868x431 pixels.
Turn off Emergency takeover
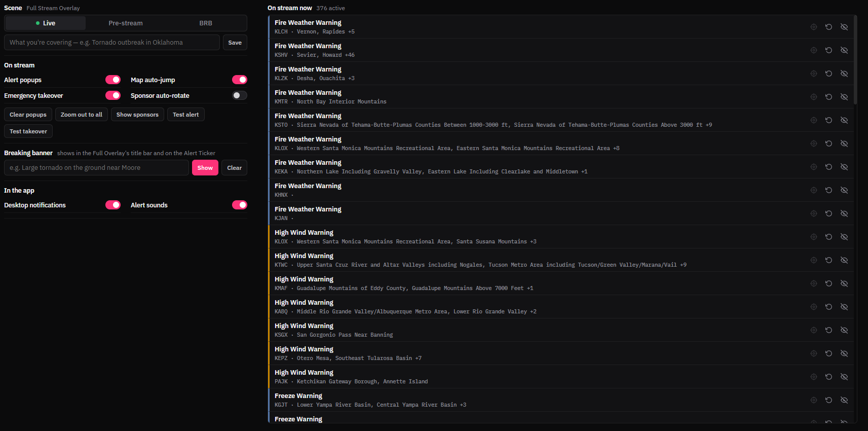pyautogui.click(x=113, y=95)
